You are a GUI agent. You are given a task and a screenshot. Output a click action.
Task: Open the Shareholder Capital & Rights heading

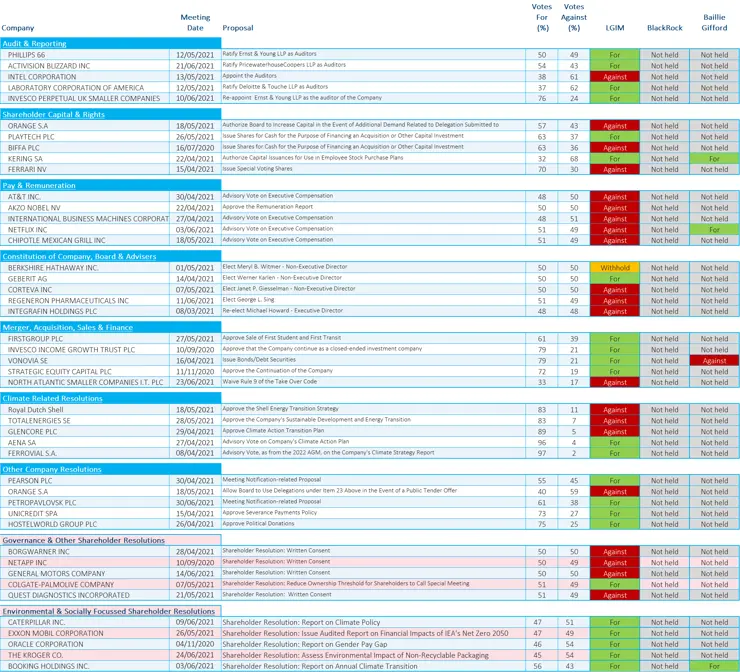(53, 114)
